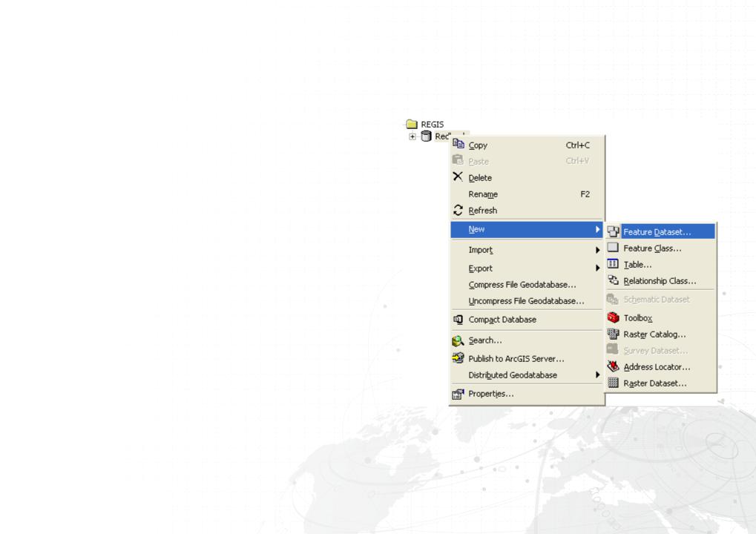
Task: Select Compact Database entry
Action: pos(527,320)
